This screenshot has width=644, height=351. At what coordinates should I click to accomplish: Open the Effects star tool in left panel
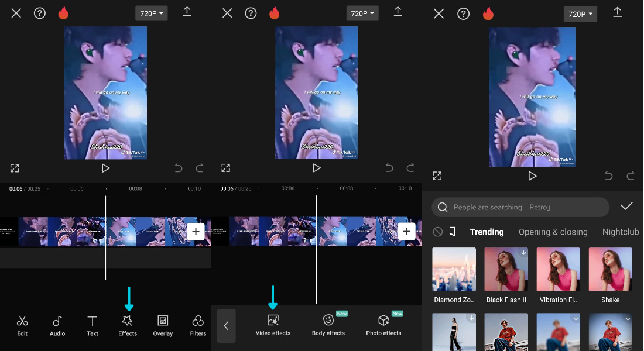click(127, 325)
